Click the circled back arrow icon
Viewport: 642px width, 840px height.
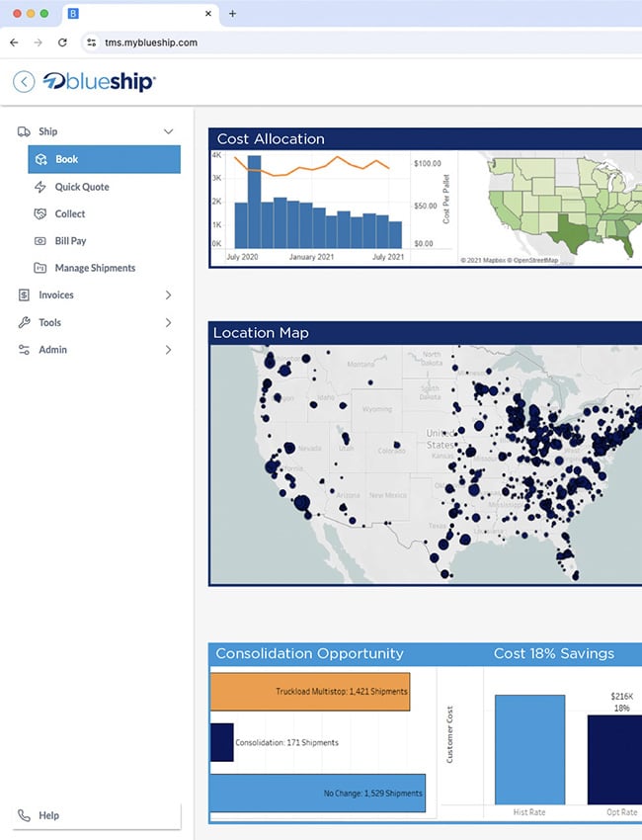[x=24, y=82]
